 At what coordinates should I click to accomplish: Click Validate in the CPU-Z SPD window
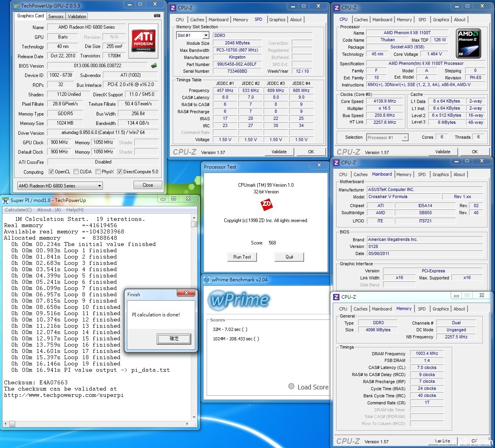coord(279,152)
